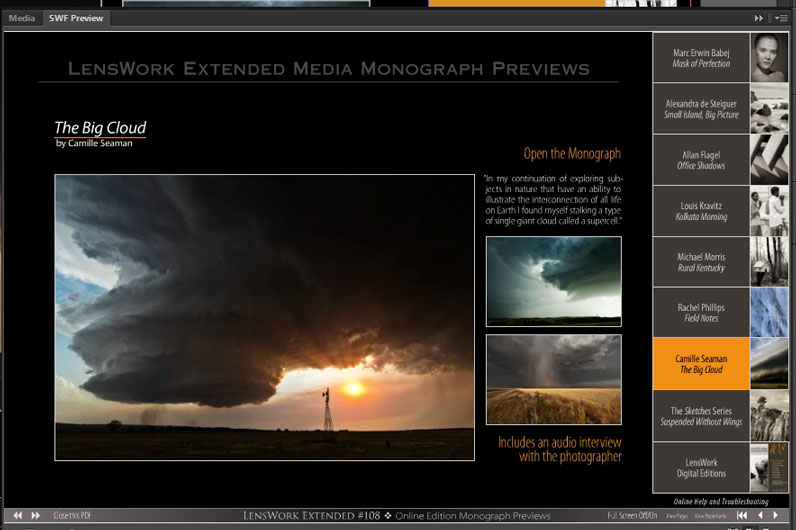Click View Bookmarks link in bottom bar

tap(710, 516)
